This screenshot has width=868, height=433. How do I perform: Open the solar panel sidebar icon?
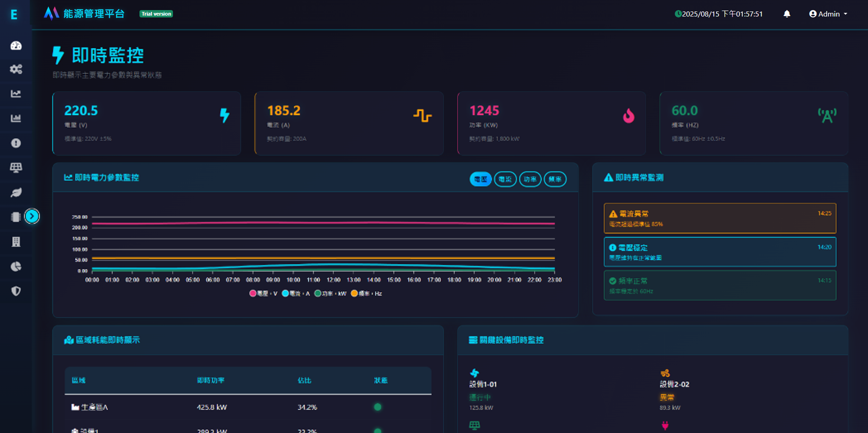click(x=16, y=168)
